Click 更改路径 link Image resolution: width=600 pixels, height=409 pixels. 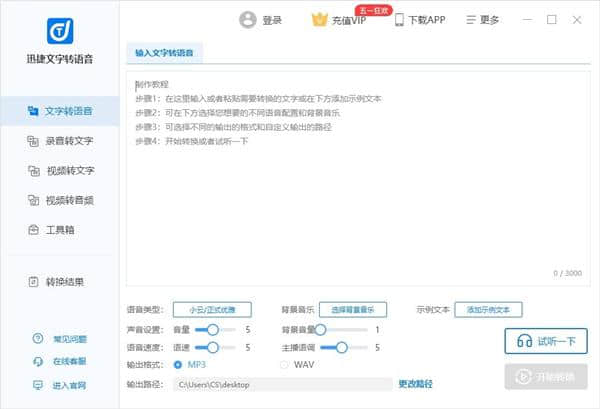pyautogui.click(x=416, y=384)
